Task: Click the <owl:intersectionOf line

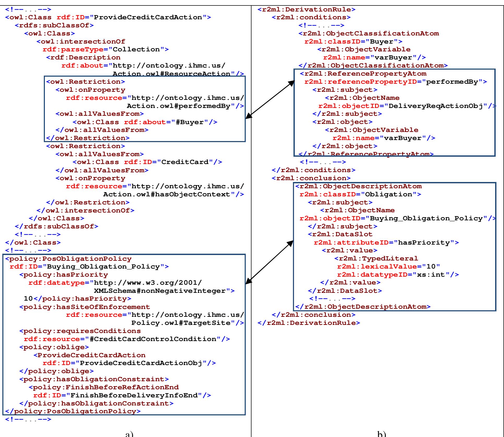Action: pos(81,42)
